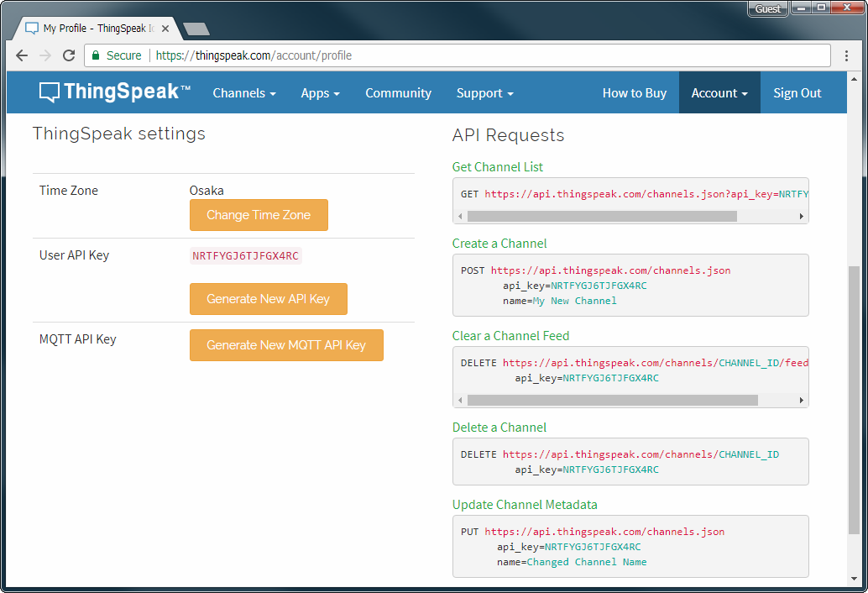The height and width of the screenshot is (593, 868).
Task: Click right arrow of Clear Channel Feed scrollbar
Action: pyautogui.click(x=801, y=401)
